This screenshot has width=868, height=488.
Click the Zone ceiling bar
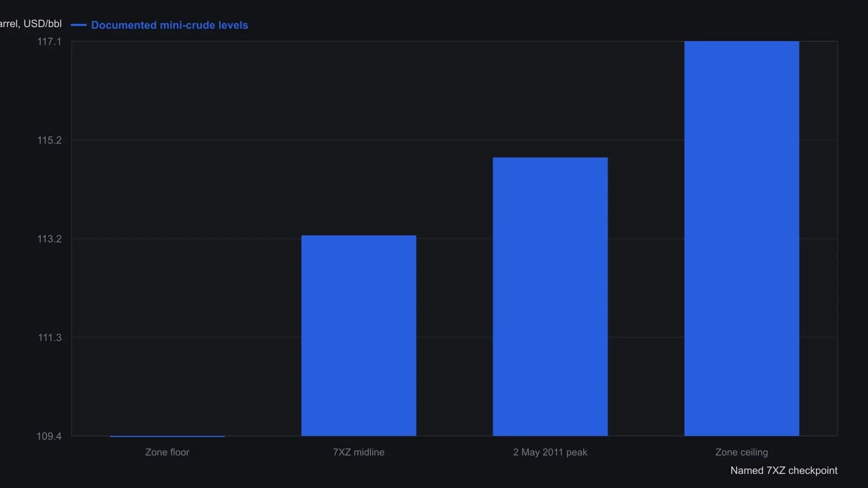[742, 239]
